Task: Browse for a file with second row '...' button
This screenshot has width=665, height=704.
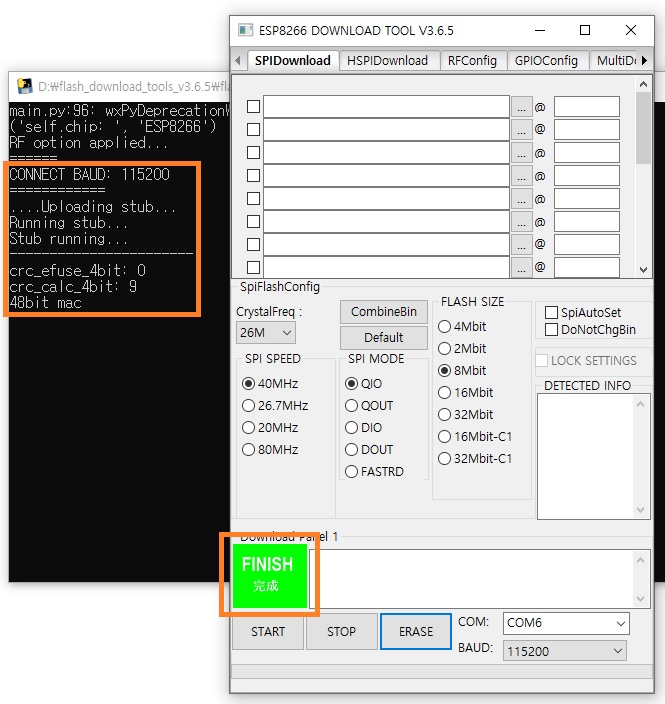Action: point(521,130)
